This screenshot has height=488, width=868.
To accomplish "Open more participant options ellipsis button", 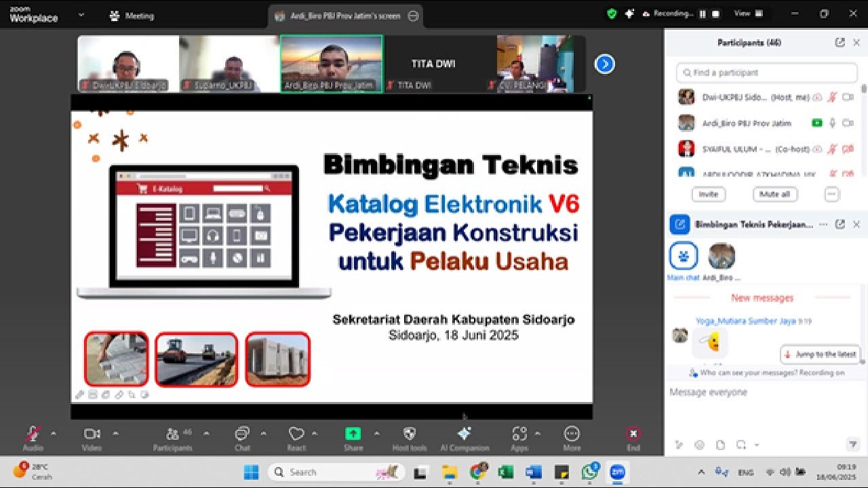I will 832,194.
